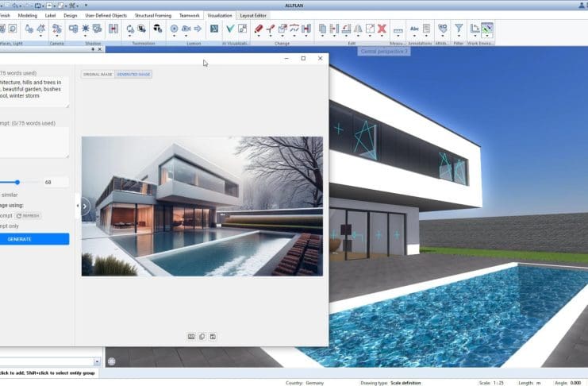Click the similarity slider handle

point(17,182)
